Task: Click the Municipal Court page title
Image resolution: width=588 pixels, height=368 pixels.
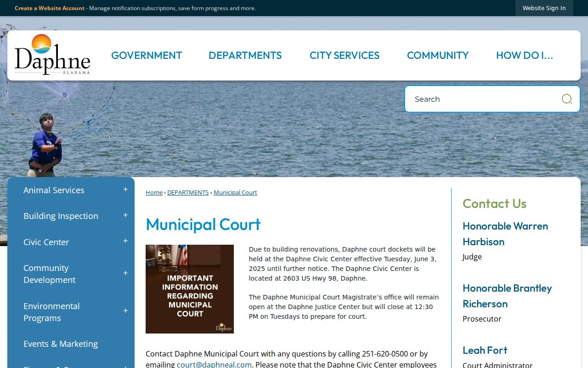Action: (x=203, y=224)
